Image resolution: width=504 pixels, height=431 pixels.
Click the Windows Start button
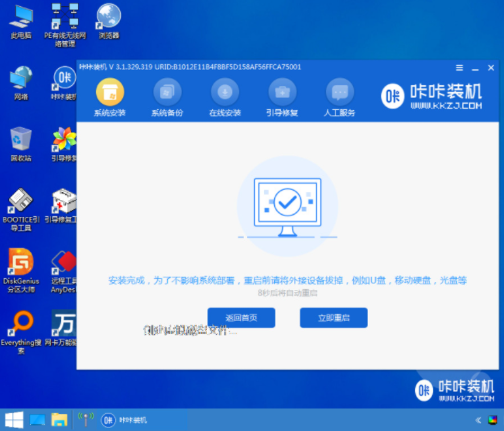[14, 420]
